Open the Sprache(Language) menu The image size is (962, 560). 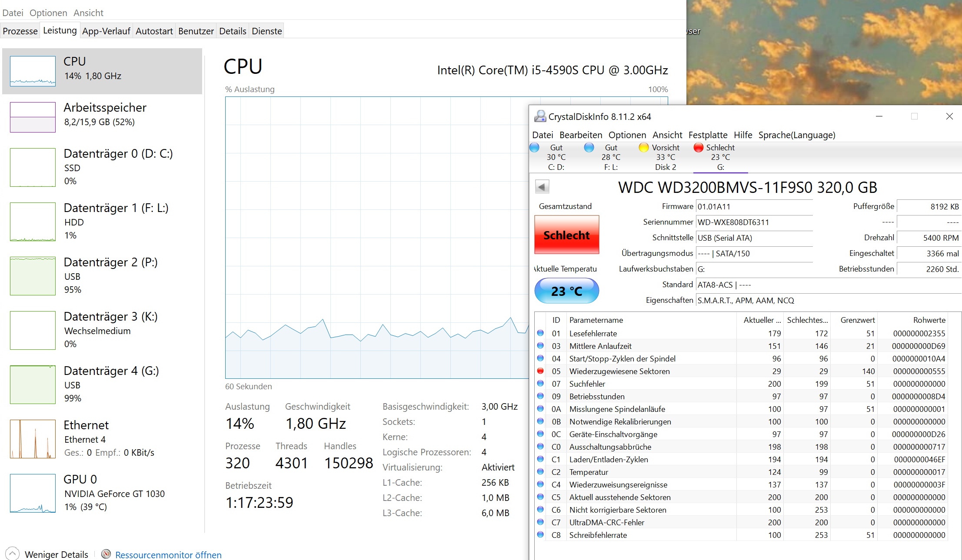point(796,135)
